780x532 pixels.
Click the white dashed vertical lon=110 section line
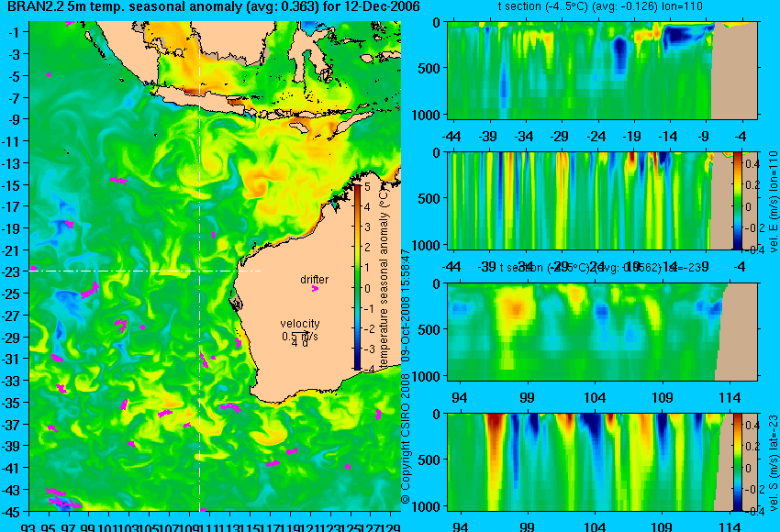click(199, 266)
